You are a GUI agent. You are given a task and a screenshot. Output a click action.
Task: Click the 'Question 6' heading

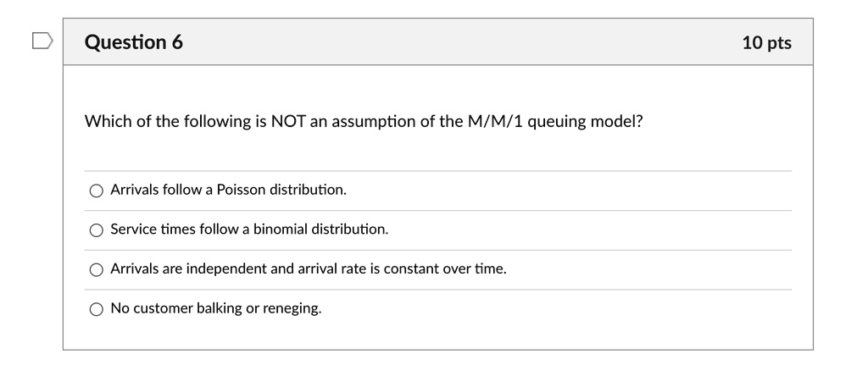coord(133,42)
